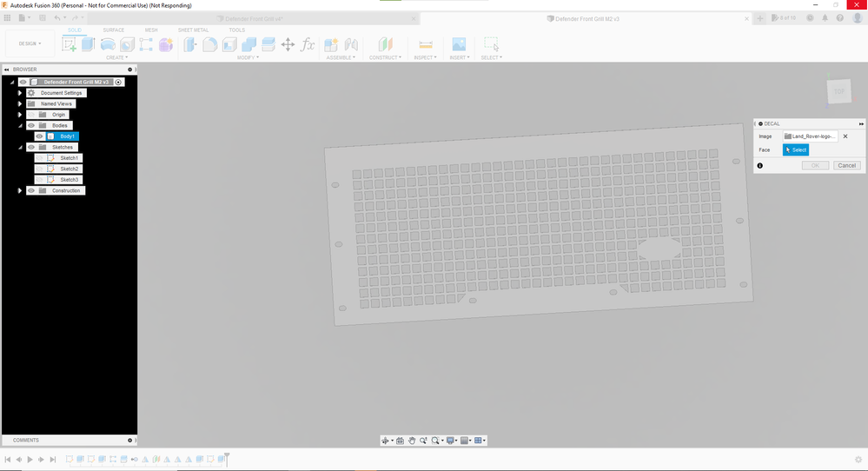Select the Measure tool
The width and height of the screenshot is (868, 471).
425,45
